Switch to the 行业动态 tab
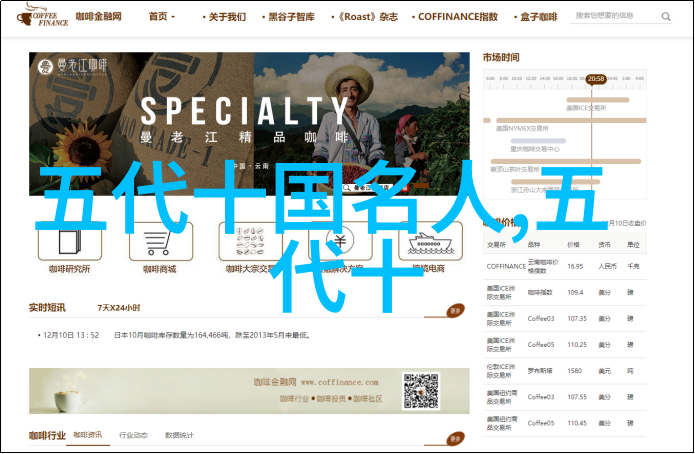695x454 pixels. [x=133, y=435]
